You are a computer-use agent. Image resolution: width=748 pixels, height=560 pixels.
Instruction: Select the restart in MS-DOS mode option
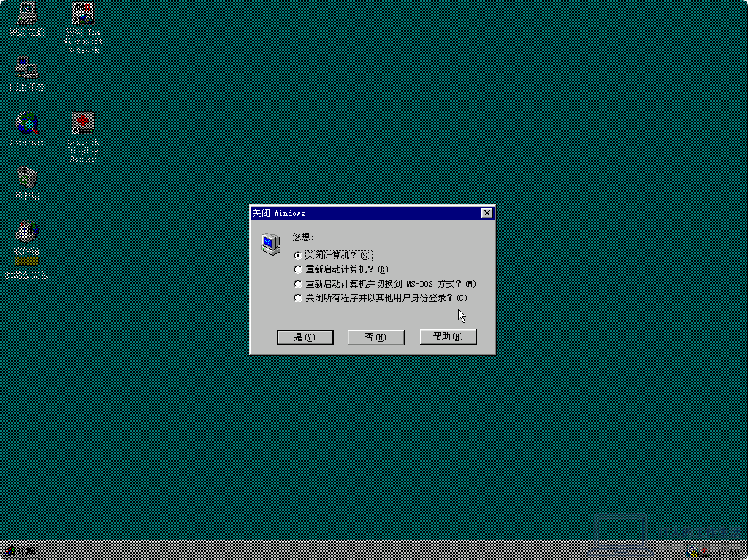click(385, 284)
